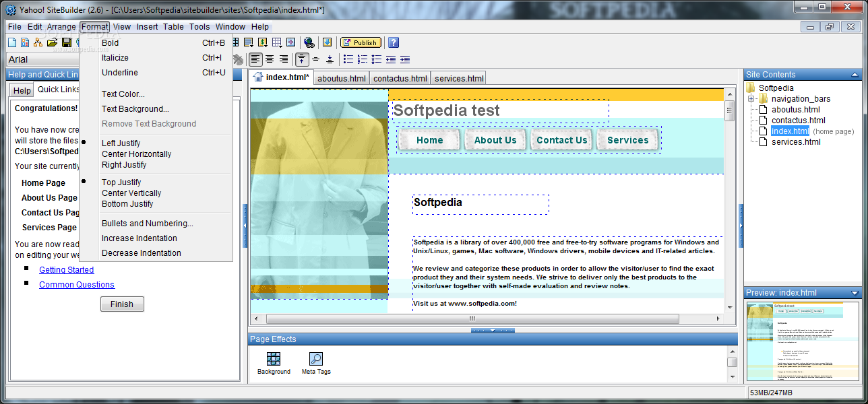Toggle left text alignment in toolbar
The height and width of the screenshot is (404, 868).
pyautogui.click(x=255, y=59)
